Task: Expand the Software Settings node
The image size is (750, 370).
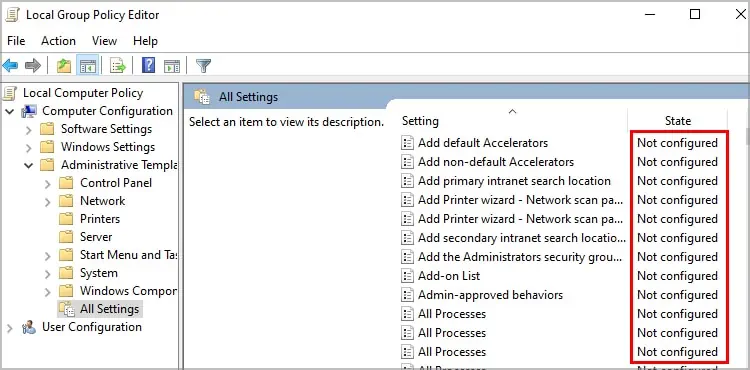Action: pos(29,130)
